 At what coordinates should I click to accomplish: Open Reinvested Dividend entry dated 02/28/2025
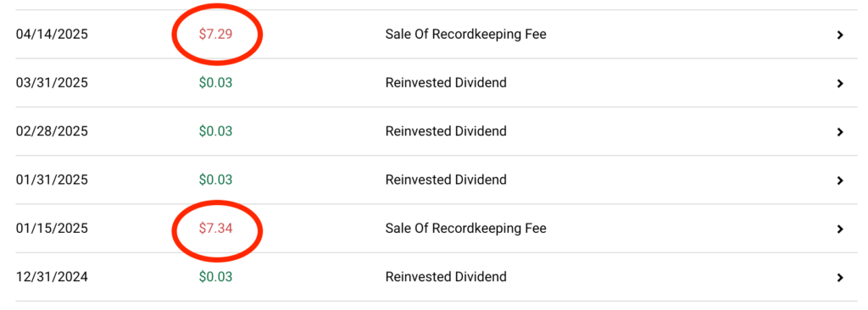446,131
